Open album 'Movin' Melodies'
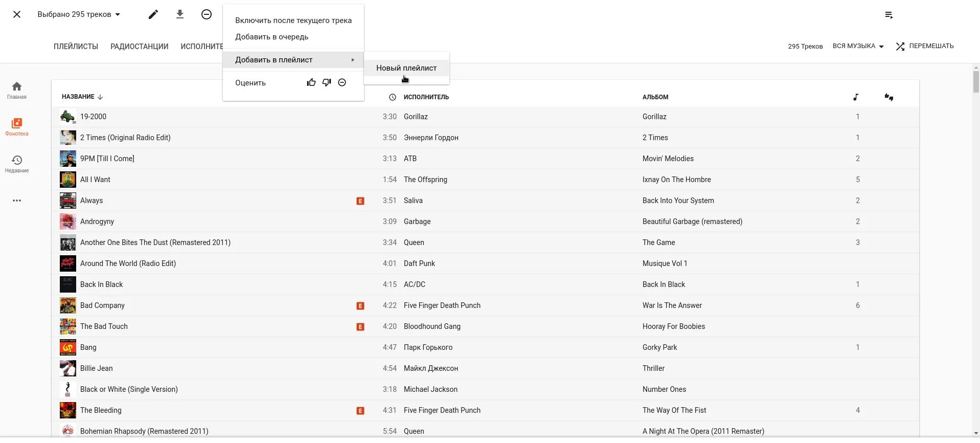 click(668, 159)
